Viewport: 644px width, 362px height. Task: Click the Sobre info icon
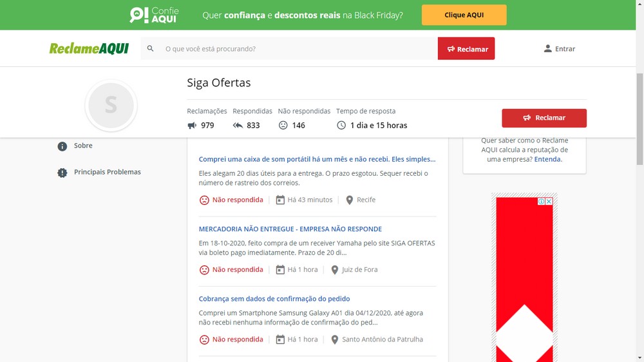click(62, 146)
